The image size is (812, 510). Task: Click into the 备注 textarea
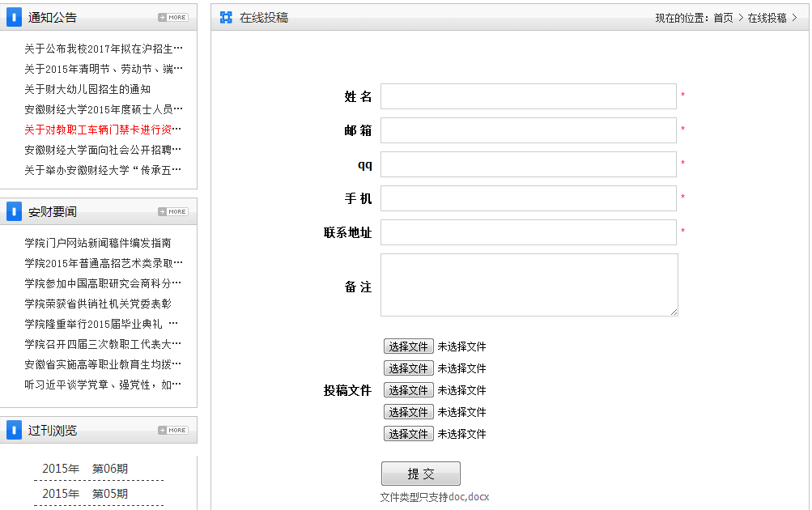529,285
